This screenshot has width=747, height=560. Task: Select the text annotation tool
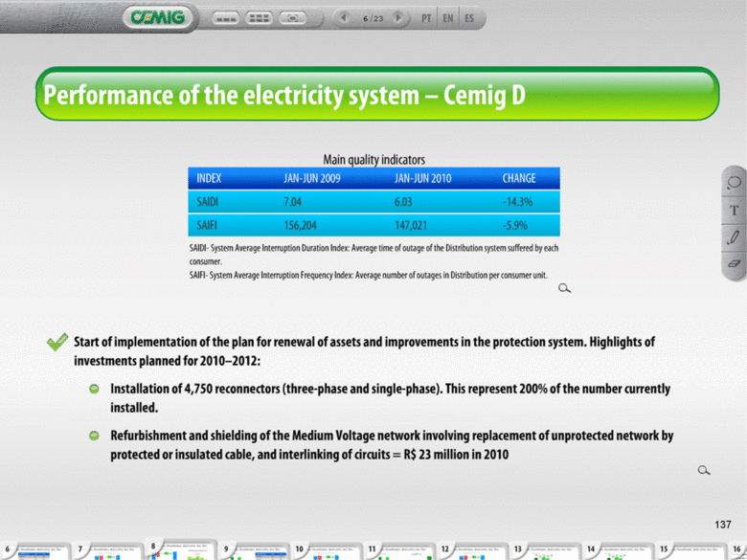pyautogui.click(x=735, y=210)
